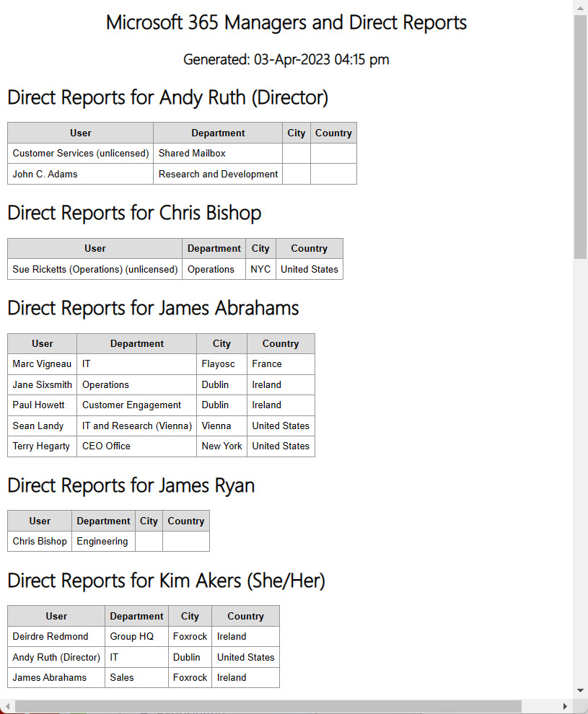Select the Group HQ cell
The width and height of the screenshot is (588, 714).
pos(136,637)
